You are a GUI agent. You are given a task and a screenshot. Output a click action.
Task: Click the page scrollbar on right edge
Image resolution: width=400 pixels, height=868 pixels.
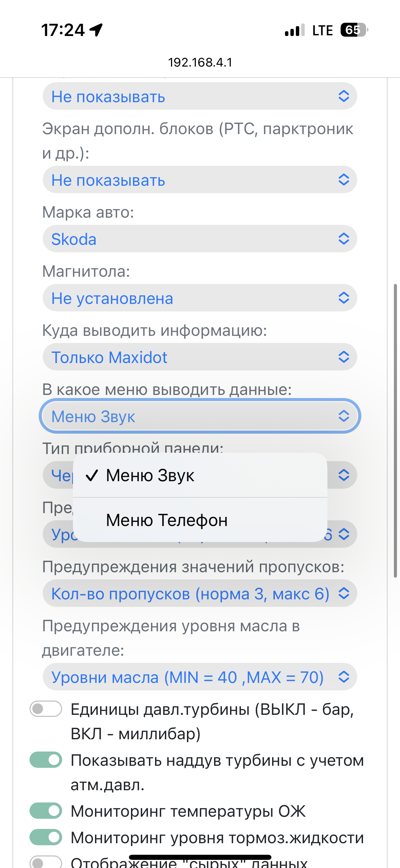(x=395, y=430)
